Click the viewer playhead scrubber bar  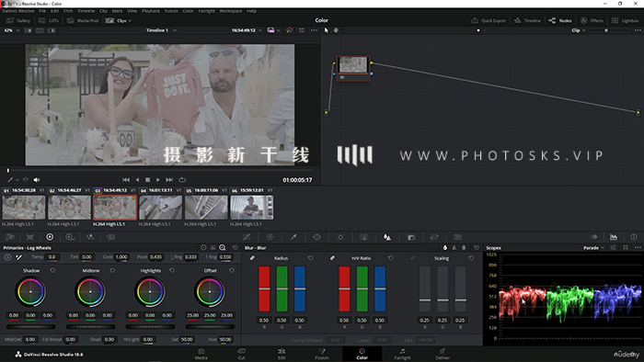pyautogui.click(x=159, y=170)
